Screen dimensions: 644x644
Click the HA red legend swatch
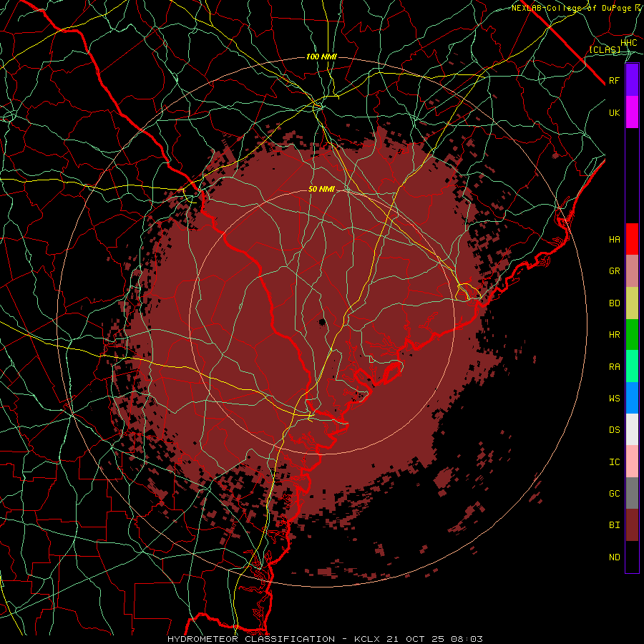(632, 239)
